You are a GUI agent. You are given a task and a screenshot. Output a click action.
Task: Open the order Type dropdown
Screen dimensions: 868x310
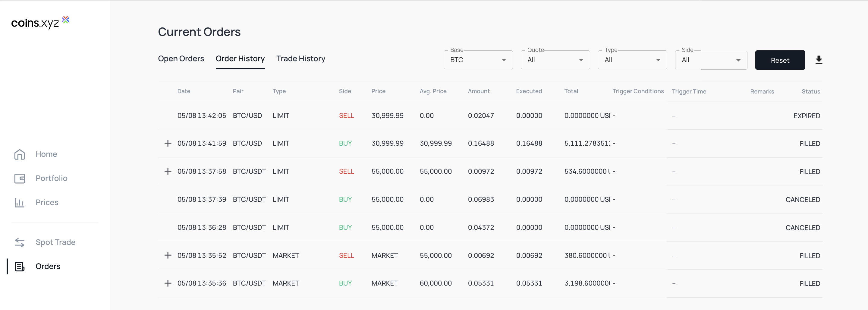pos(632,60)
